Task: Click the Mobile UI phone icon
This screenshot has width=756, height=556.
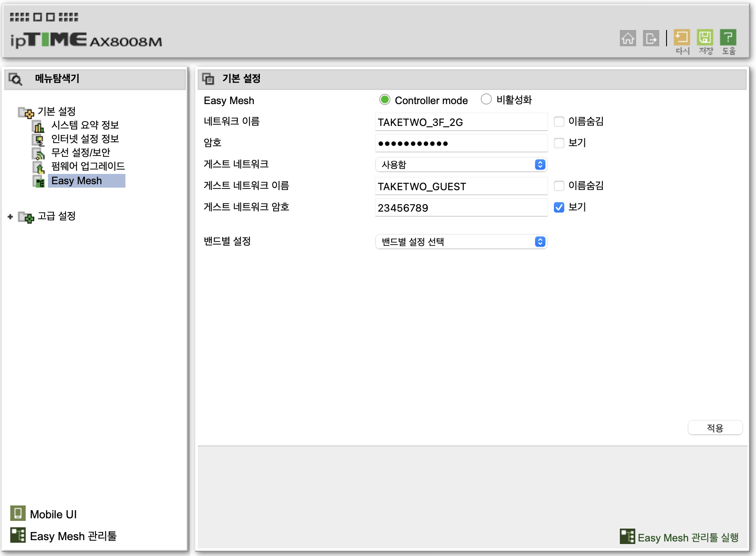Action: [18, 513]
